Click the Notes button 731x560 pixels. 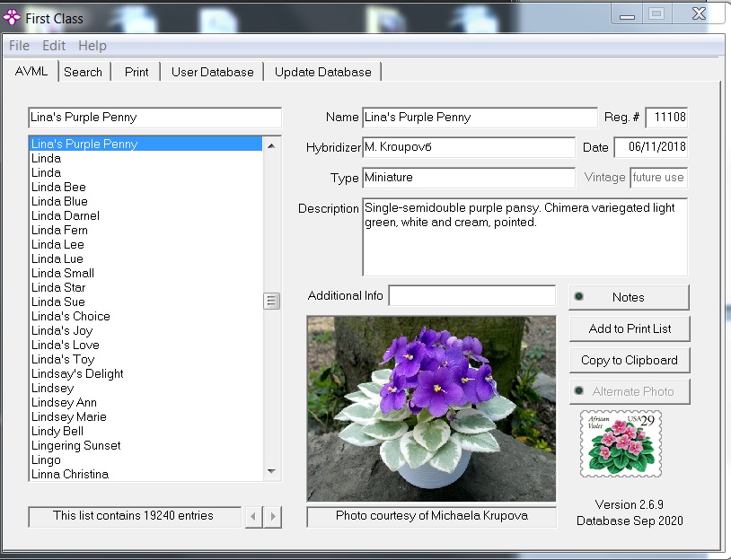629,297
